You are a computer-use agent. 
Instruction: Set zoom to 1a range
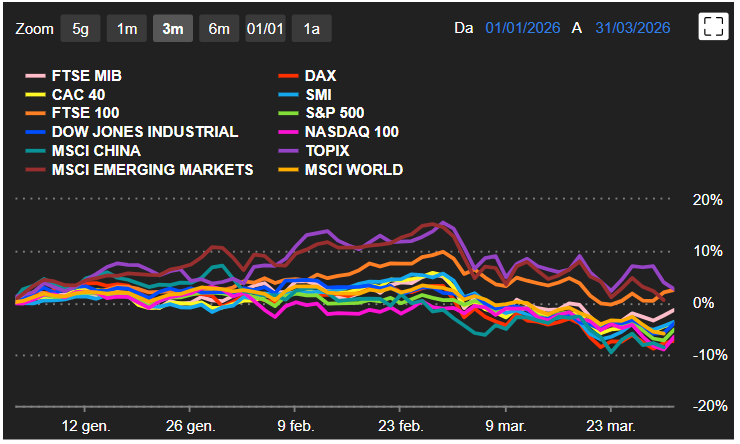[x=312, y=28]
